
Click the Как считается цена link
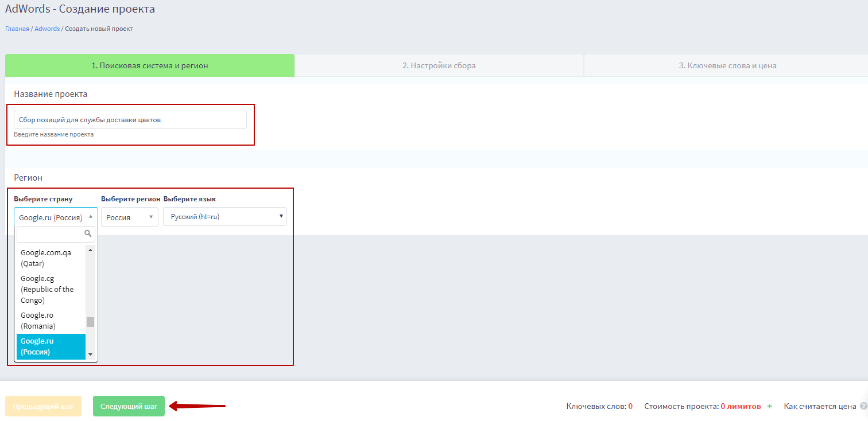(820, 406)
